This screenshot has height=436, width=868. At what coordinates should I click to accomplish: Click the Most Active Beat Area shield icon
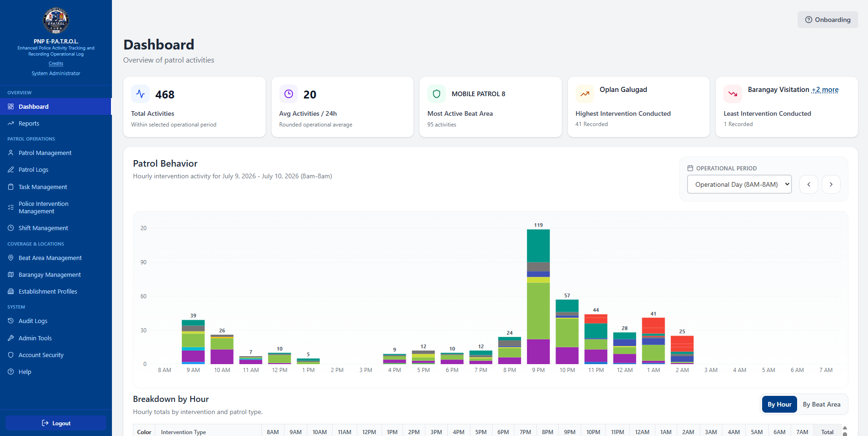[x=437, y=94]
